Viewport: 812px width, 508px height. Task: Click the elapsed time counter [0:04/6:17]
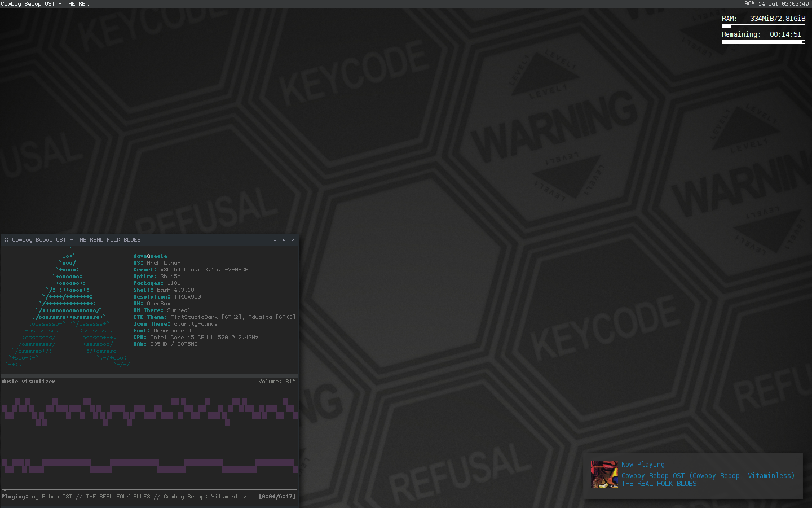pyautogui.click(x=277, y=497)
